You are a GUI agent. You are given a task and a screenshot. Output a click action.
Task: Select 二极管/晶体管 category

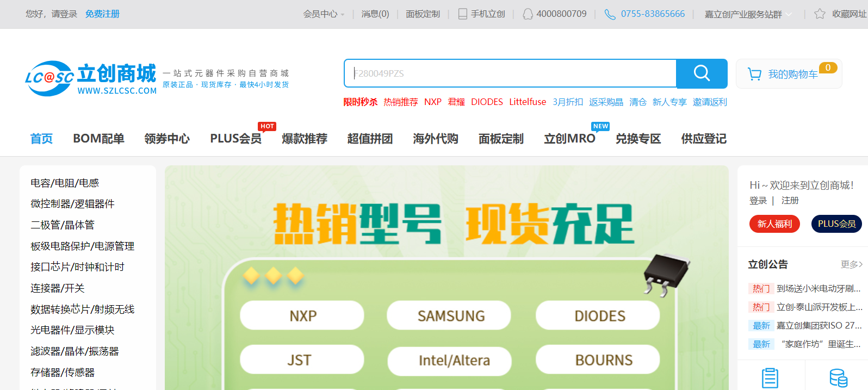[63, 225]
